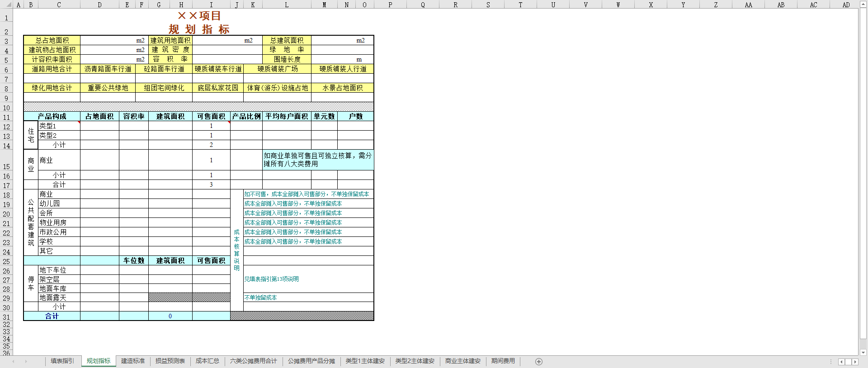Select the 不单独保留成本 note cell
The width and height of the screenshot is (868, 368).
pyautogui.click(x=308, y=297)
